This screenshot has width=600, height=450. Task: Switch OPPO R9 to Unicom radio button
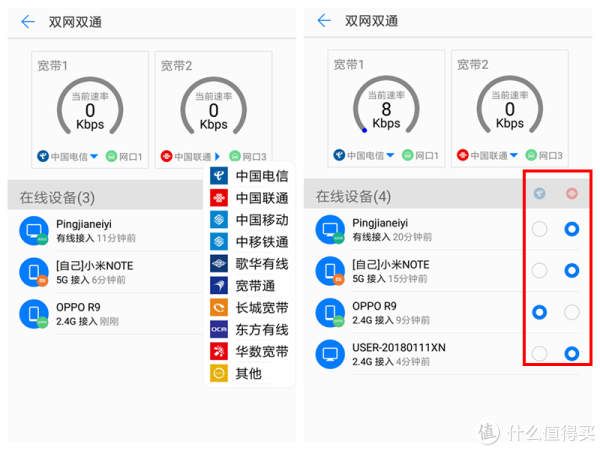point(572,312)
